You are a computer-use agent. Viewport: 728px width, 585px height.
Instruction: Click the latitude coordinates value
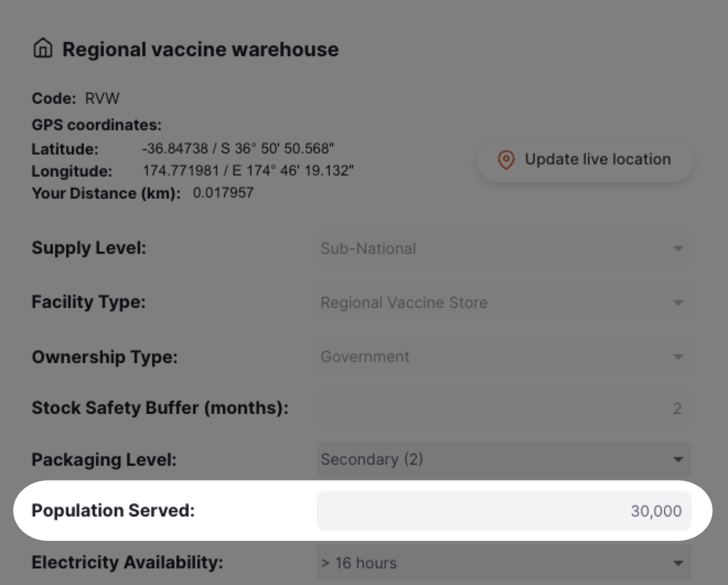(238, 148)
